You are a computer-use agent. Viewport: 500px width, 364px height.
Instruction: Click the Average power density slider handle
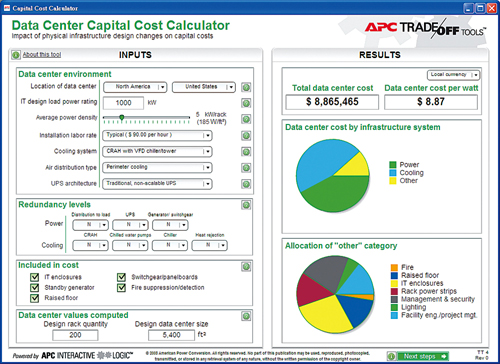point(122,117)
